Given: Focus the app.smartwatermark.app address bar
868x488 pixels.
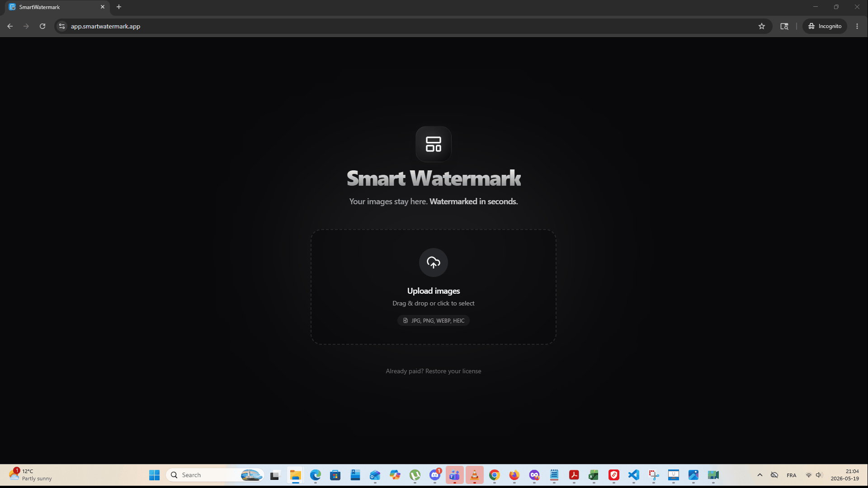Looking at the screenshot, I should point(407,26).
